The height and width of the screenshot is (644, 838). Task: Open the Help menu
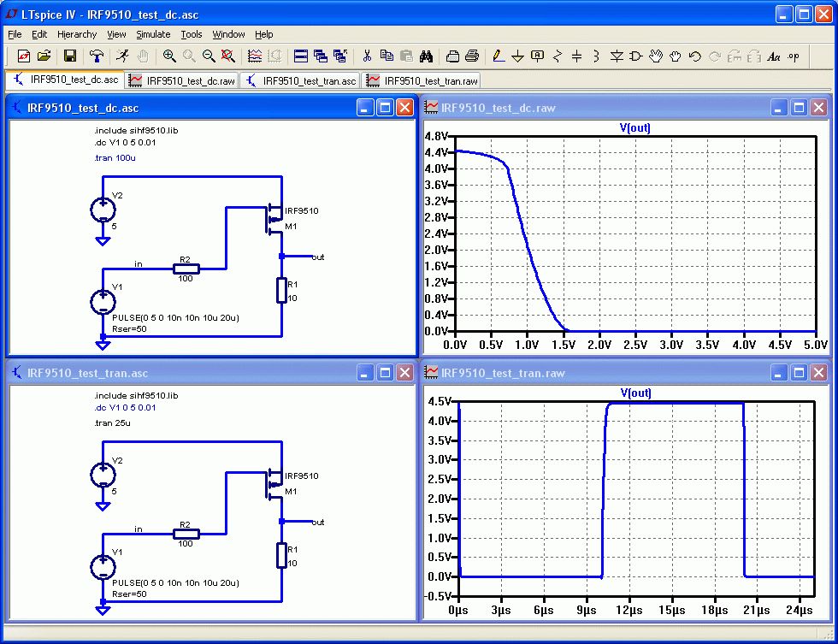pos(264,34)
